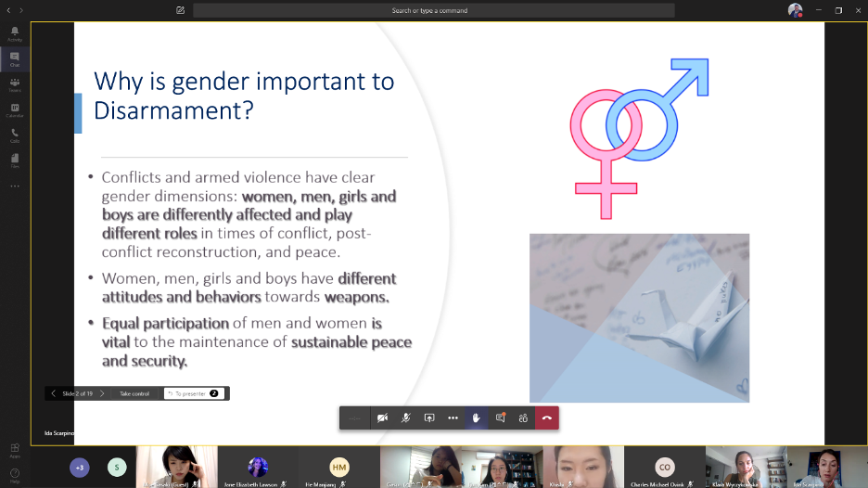Show the meeting participants panel

pyautogui.click(x=523, y=417)
